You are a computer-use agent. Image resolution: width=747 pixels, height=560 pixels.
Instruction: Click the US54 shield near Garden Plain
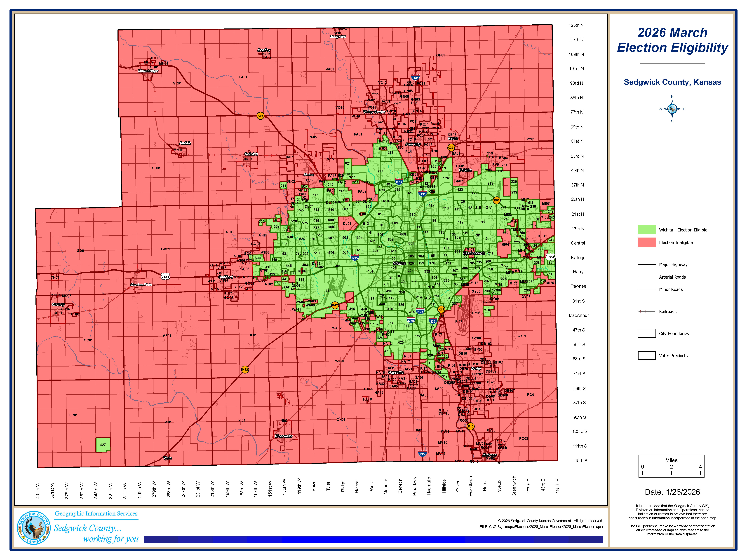pos(165,276)
